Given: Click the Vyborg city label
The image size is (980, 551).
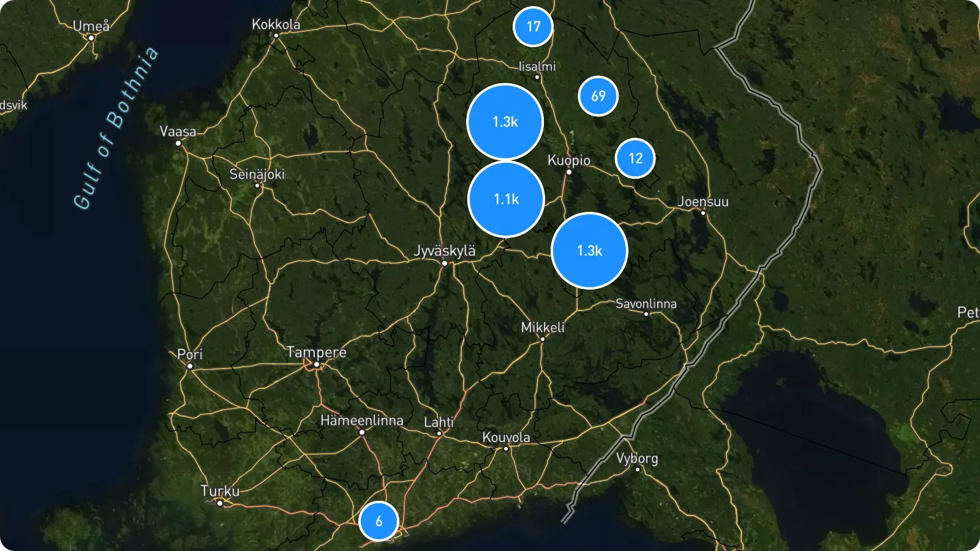Looking at the screenshot, I should pos(637,459).
